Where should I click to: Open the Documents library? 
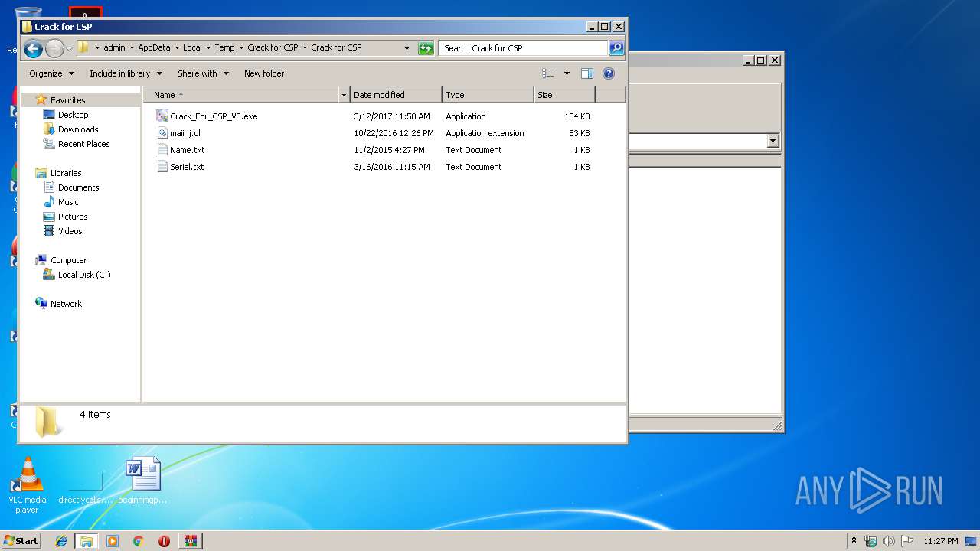(x=78, y=187)
